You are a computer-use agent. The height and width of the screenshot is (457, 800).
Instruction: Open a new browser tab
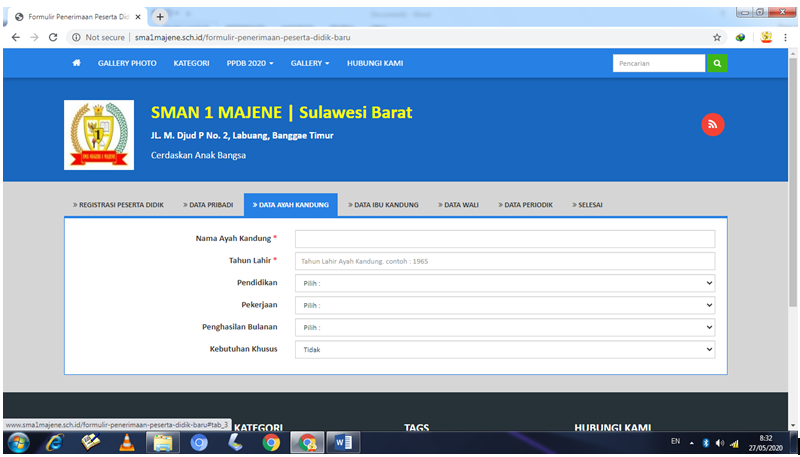click(x=160, y=17)
